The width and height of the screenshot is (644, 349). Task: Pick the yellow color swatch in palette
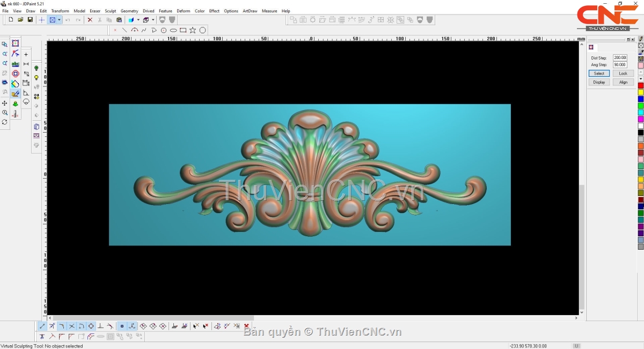click(x=641, y=92)
